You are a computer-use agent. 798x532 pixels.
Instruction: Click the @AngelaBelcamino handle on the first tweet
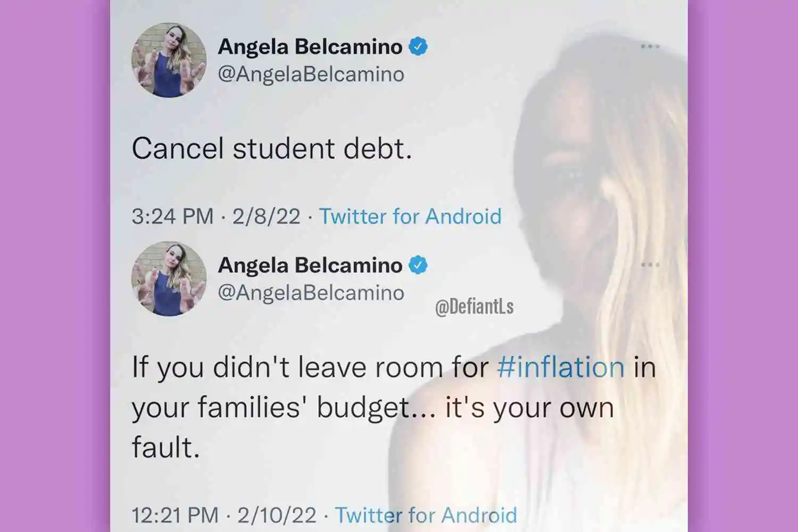(311, 74)
